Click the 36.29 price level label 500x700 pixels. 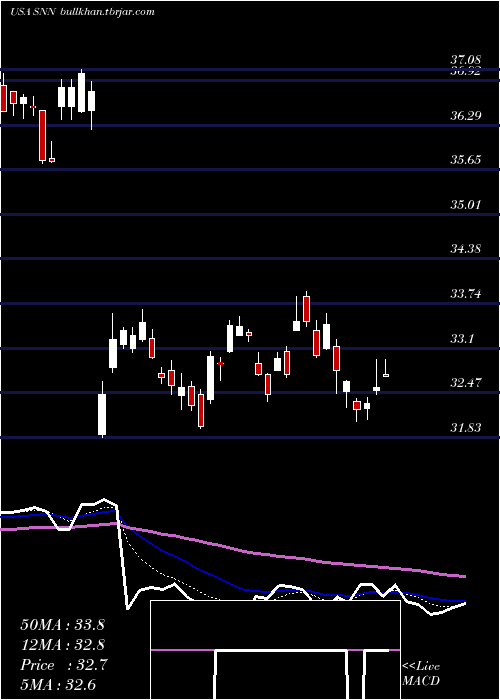pyautogui.click(x=466, y=116)
